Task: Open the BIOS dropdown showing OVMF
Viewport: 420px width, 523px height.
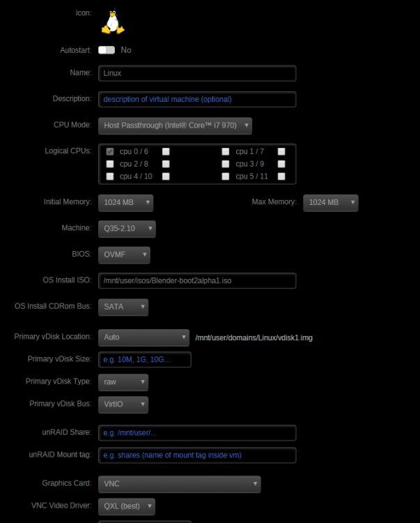Action: pyautogui.click(x=124, y=255)
